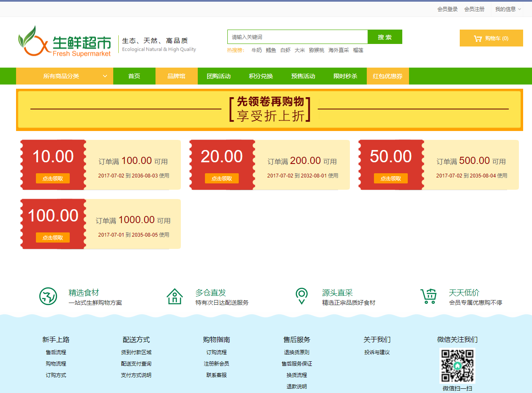Click the 精选食材 heading text

click(84, 293)
